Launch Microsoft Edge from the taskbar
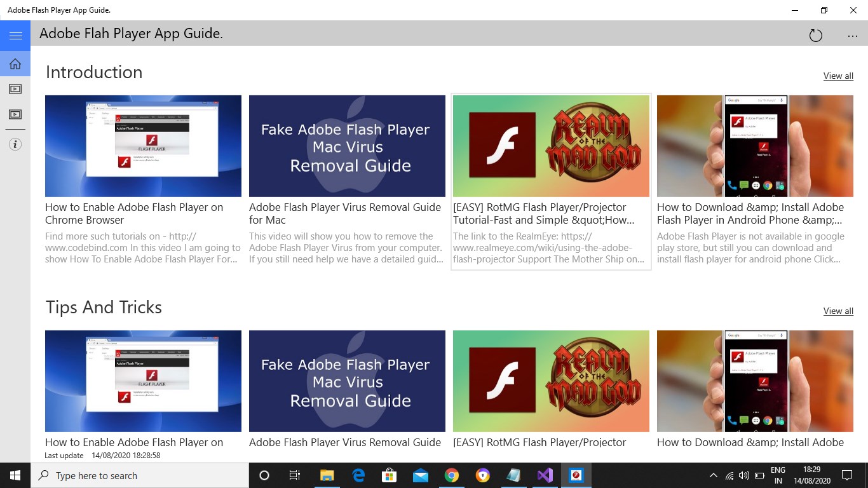This screenshot has width=868, height=488. [x=358, y=475]
